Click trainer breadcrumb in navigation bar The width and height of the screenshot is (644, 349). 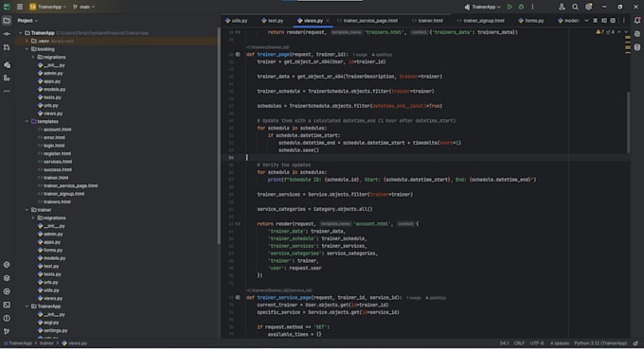pos(46,343)
